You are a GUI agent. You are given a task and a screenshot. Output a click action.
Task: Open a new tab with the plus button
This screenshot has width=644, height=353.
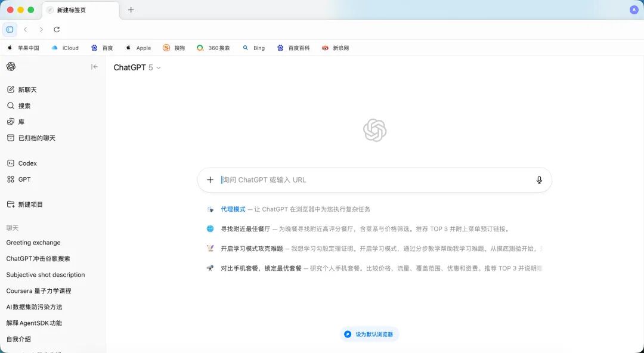point(131,10)
